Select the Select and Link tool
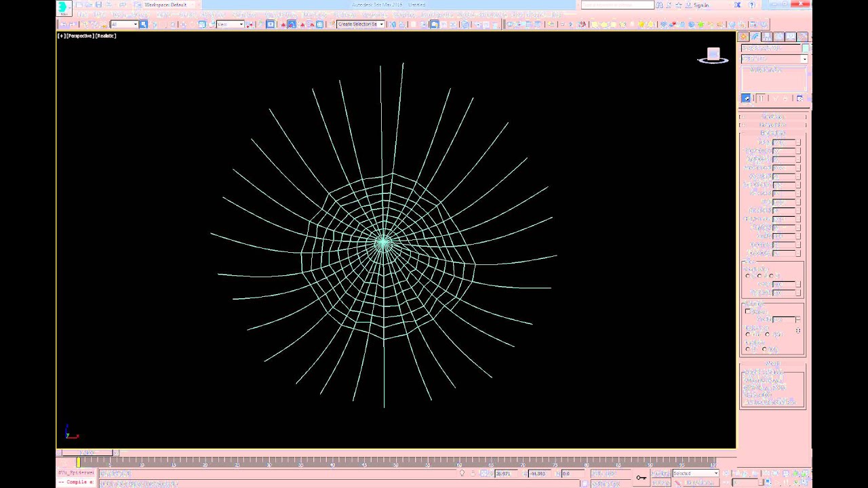Screen dimensions: 868x488 click(x=84, y=24)
